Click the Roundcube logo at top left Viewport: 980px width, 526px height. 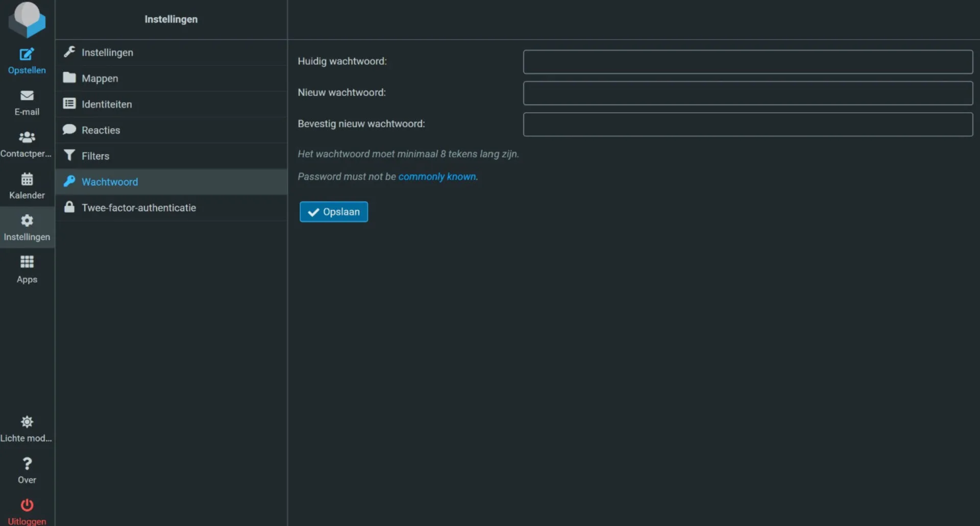pyautogui.click(x=27, y=19)
